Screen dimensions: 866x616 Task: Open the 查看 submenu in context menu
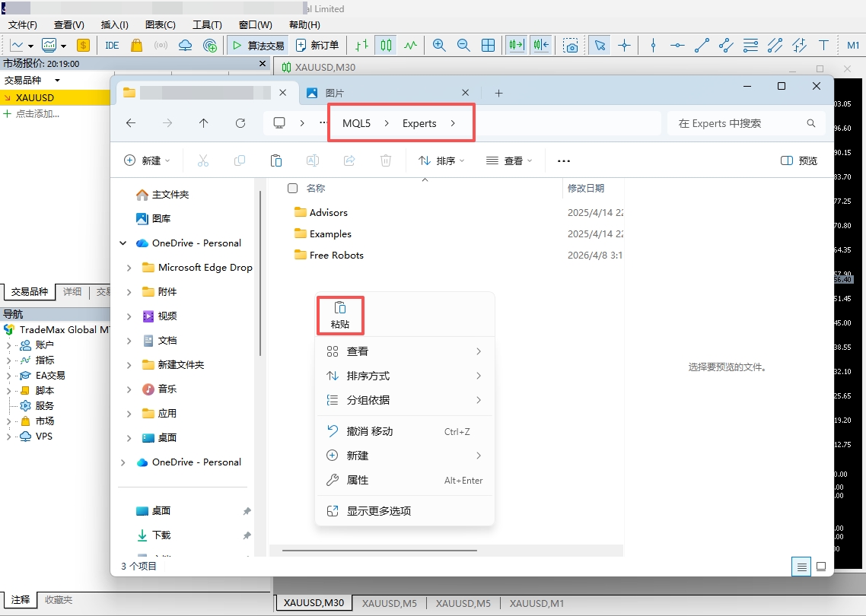(x=404, y=351)
